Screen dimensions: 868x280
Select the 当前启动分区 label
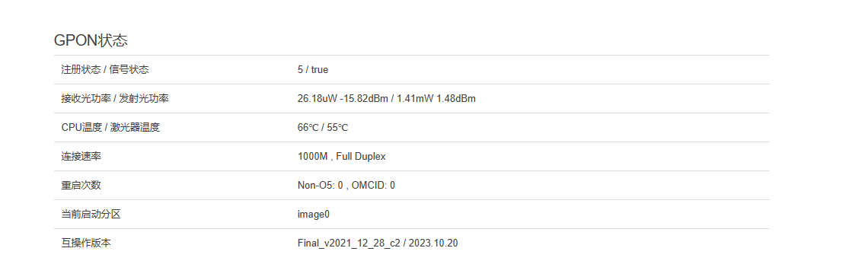point(91,214)
